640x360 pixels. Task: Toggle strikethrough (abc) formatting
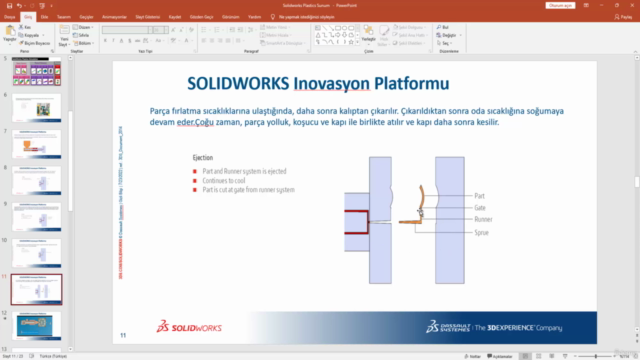[138, 40]
